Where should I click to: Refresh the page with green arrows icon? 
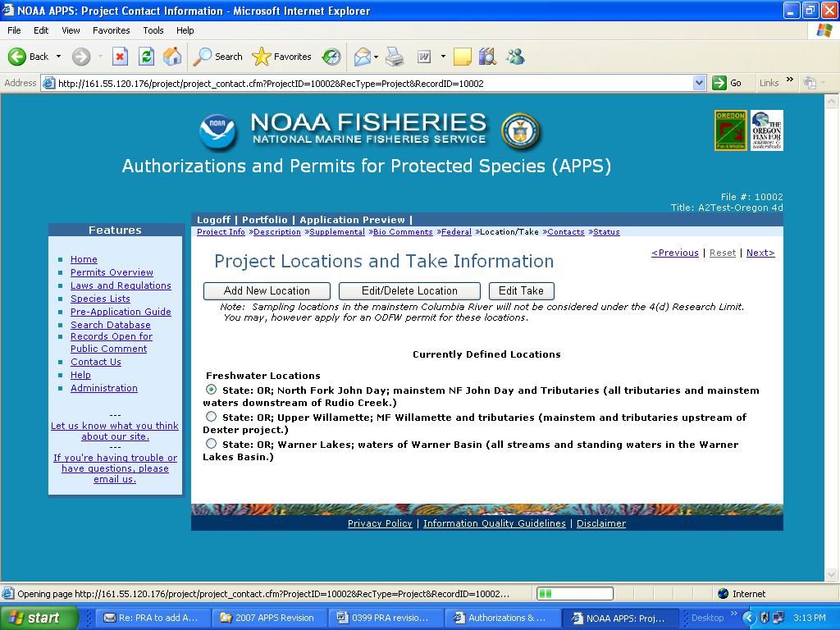(146, 57)
